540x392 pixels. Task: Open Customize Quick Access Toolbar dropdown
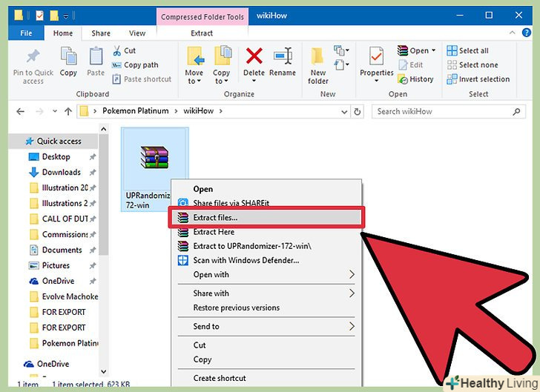tap(66, 16)
